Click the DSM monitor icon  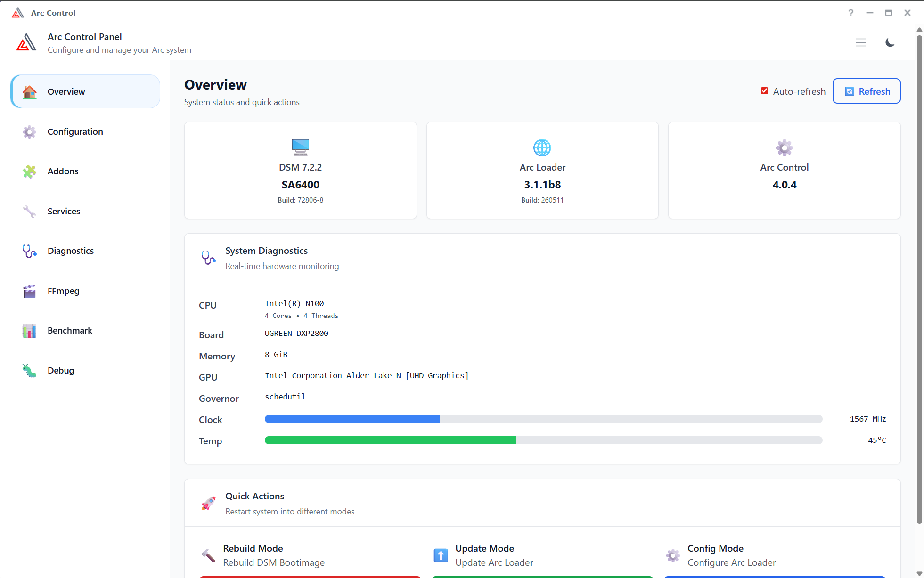pos(300,147)
